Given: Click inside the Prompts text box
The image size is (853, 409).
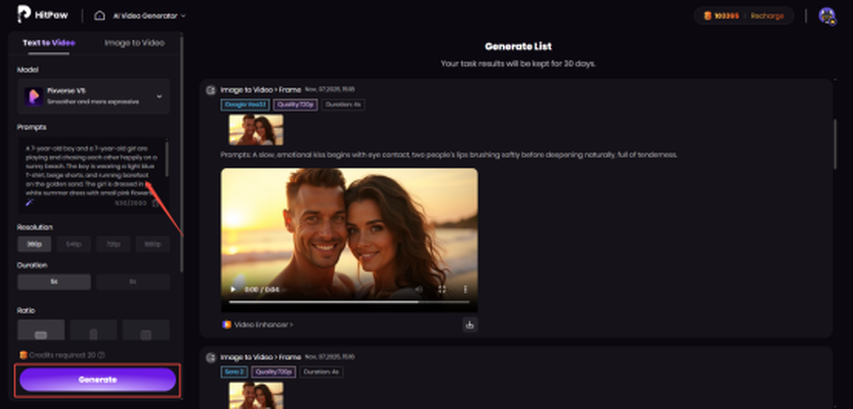Looking at the screenshot, I should click(93, 168).
